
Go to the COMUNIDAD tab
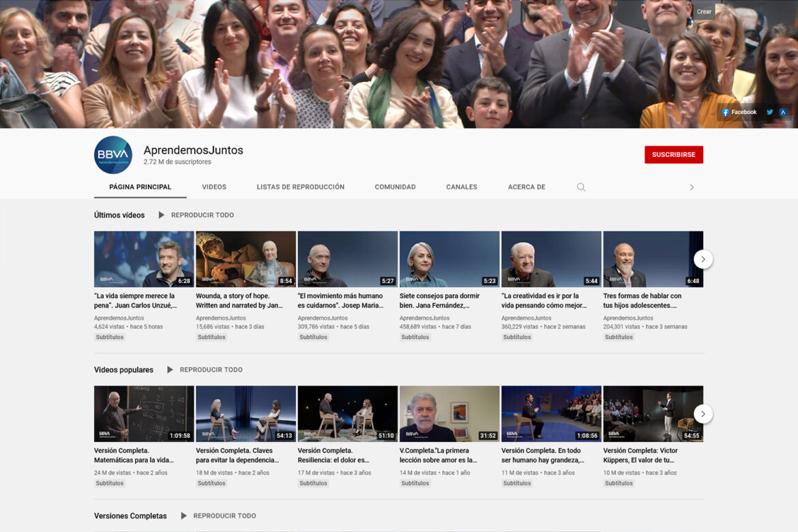[395, 187]
